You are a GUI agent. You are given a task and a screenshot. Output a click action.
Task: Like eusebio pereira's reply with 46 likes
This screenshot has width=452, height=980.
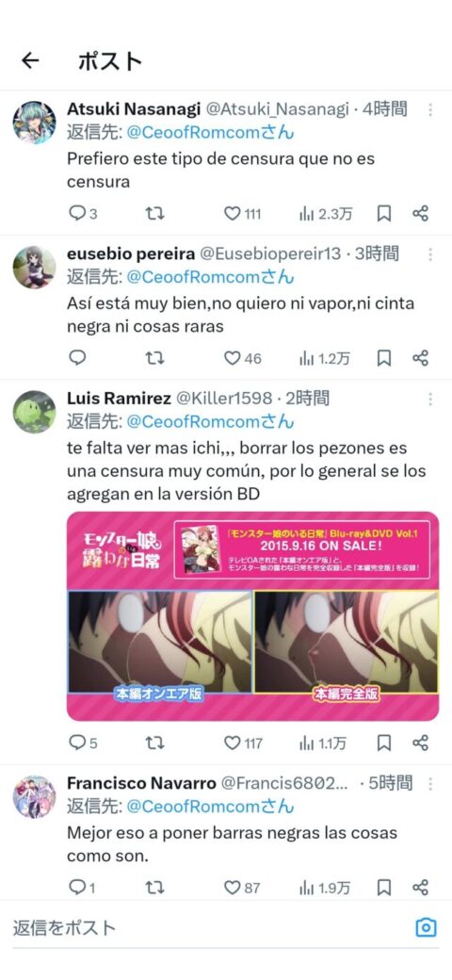[242, 358]
